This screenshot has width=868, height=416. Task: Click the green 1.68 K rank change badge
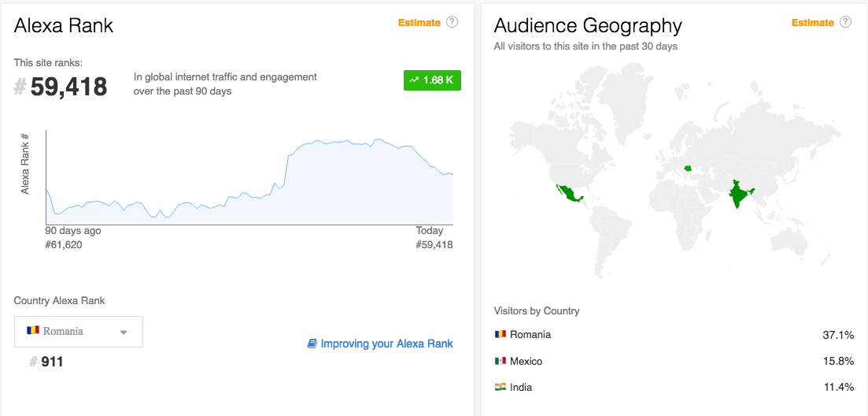432,80
